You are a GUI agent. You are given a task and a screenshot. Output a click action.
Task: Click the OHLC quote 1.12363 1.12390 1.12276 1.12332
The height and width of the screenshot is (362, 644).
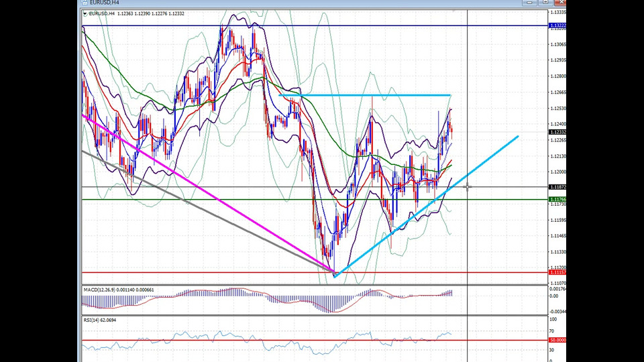(x=151, y=13)
